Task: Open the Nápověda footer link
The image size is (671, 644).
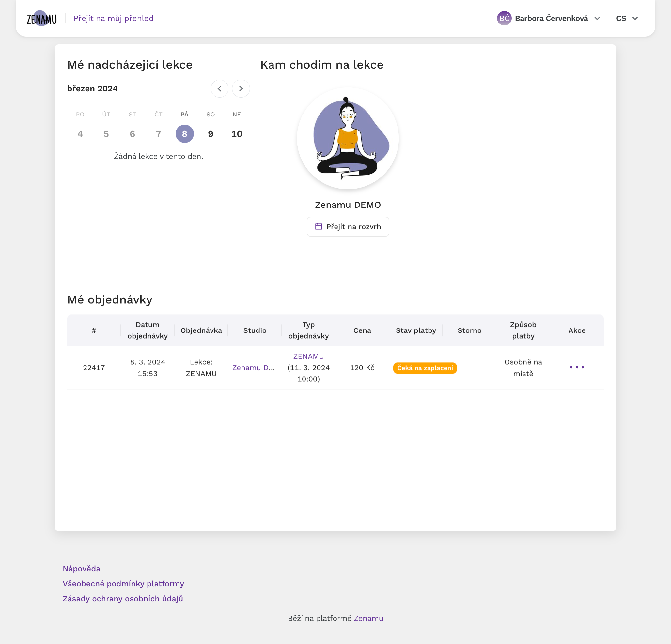Action: coord(82,568)
